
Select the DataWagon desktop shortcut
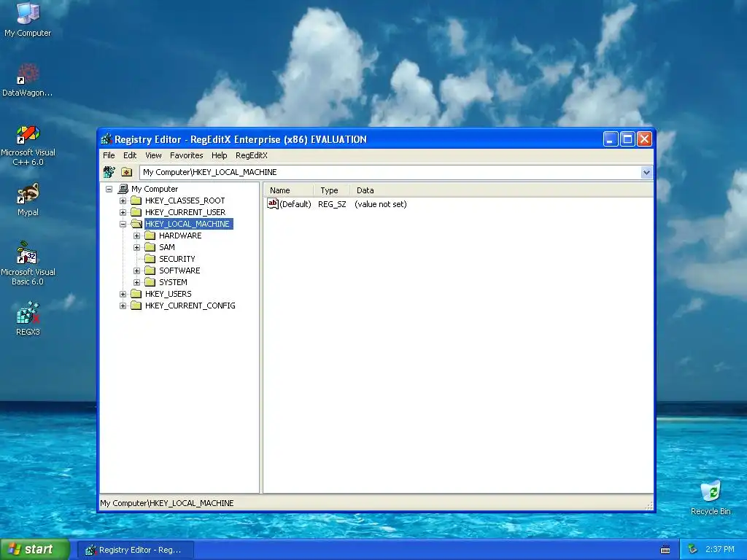click(28, 79)
